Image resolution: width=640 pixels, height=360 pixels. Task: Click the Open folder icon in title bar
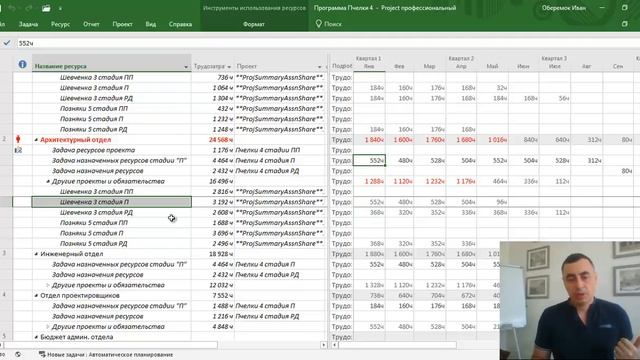(46, 8)
